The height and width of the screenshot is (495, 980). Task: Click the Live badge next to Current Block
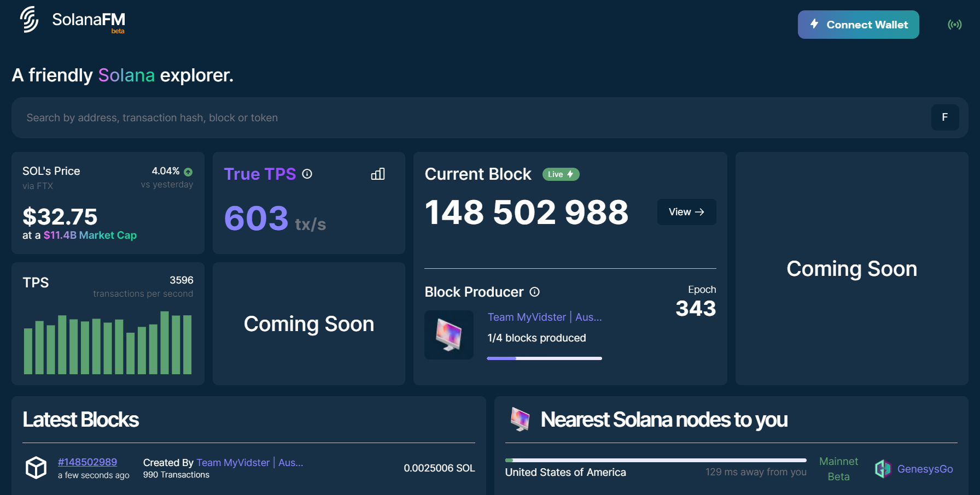pos(561,174)
